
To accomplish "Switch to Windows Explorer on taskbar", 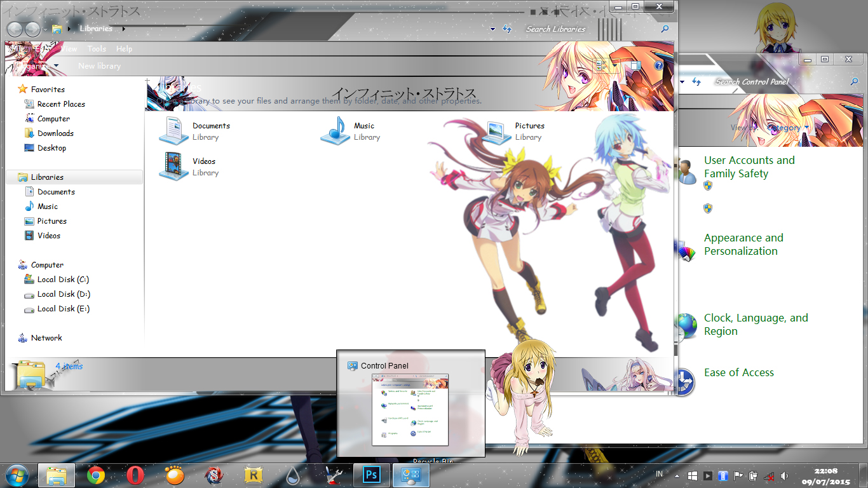I will click(57, 475).
